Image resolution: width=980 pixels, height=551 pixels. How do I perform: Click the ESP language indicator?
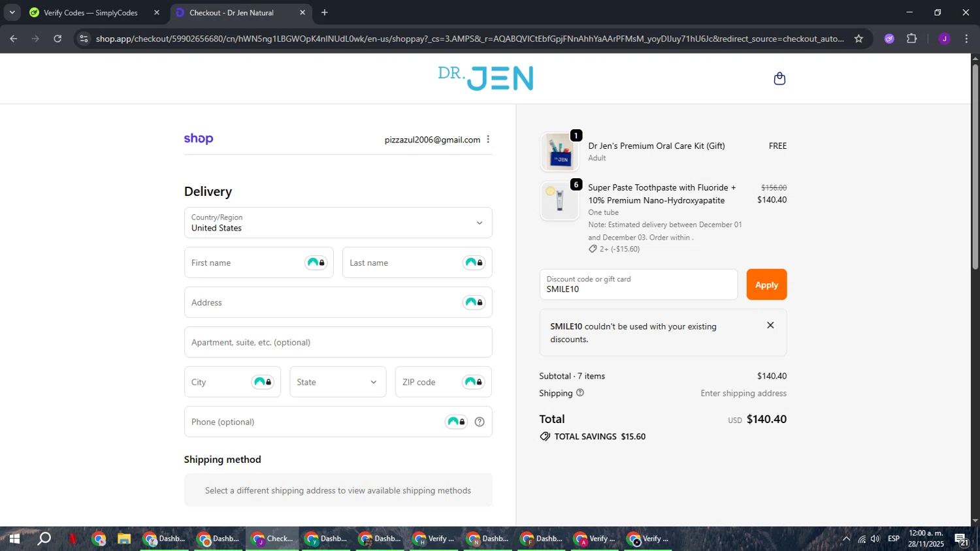click(894, 539)
